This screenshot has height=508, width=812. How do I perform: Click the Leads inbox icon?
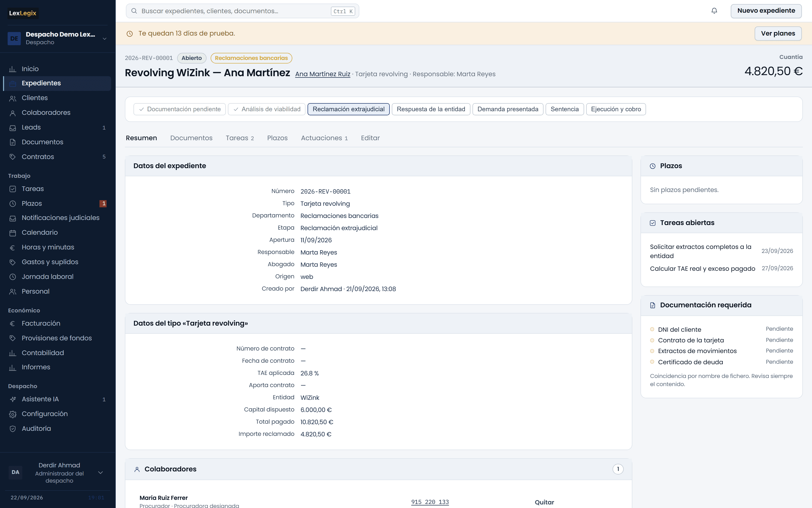coord(13,128)
